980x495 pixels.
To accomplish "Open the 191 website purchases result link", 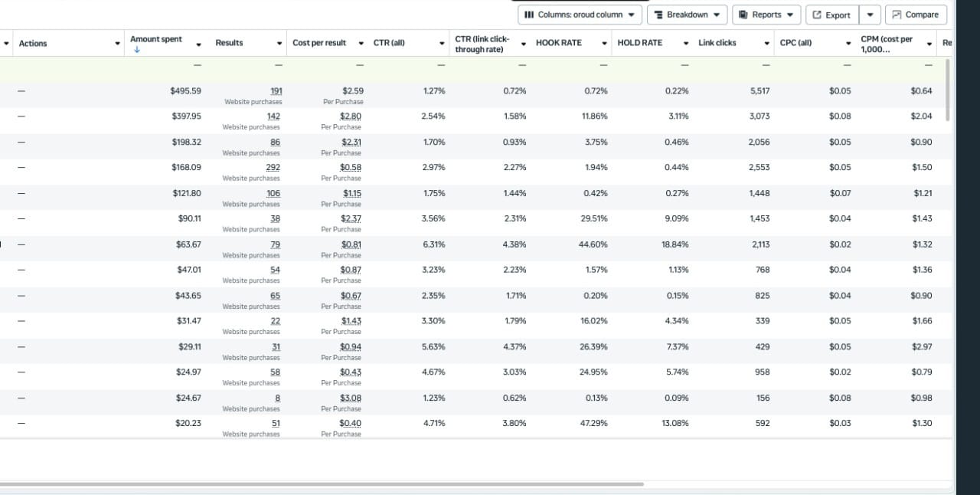I will point(276,91).
